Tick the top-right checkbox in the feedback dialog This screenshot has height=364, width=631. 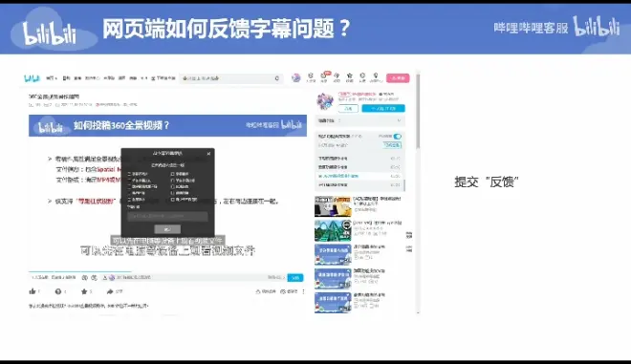[173, 174]
